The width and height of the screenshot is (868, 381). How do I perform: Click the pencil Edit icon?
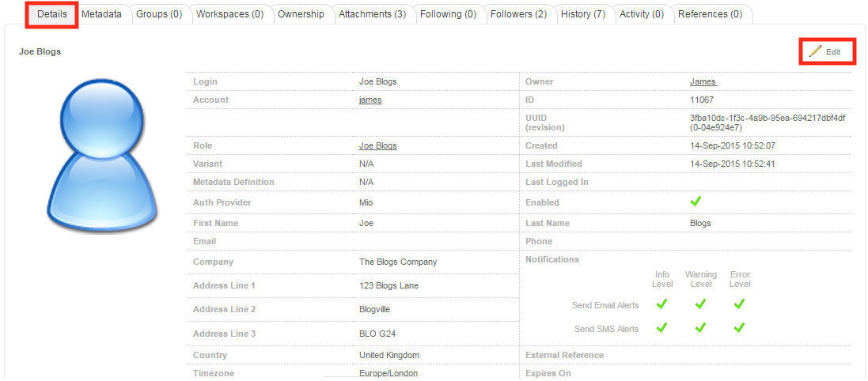point(815,51)
